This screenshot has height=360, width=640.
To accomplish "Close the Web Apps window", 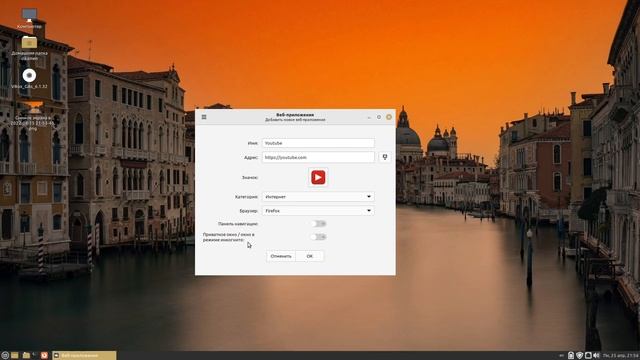I will [x=389, y=117].
